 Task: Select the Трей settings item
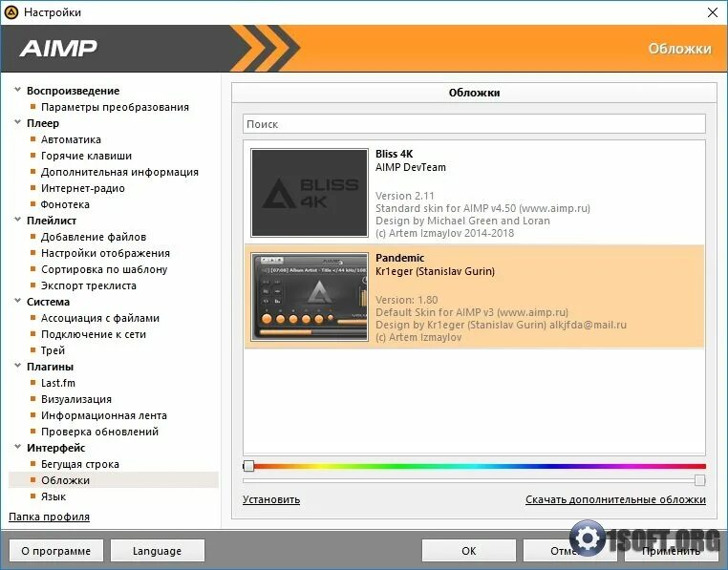click(53, 351)
